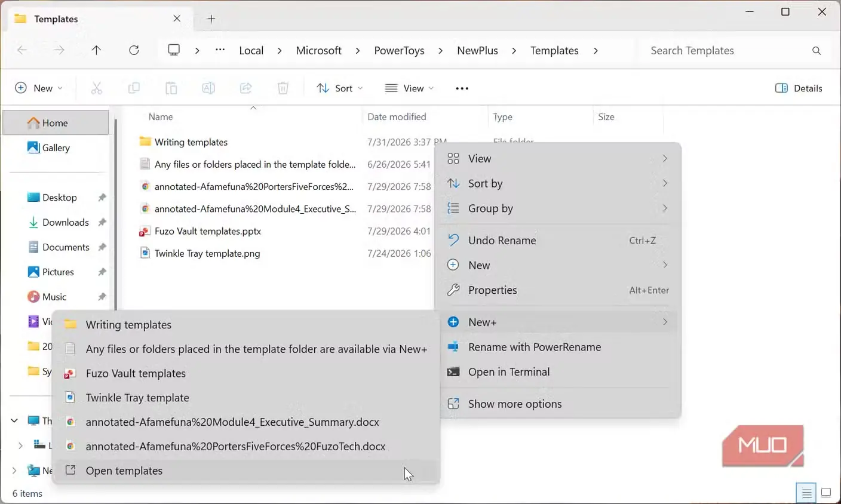841x504 pixels.
Task: Select Undo Rename from context menu
Action: click(558, 241)
